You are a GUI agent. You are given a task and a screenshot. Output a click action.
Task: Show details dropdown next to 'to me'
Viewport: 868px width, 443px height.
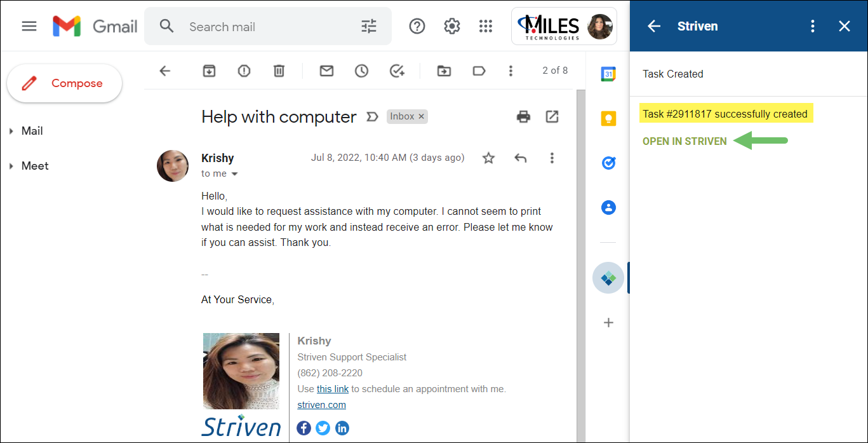point(234,174)
